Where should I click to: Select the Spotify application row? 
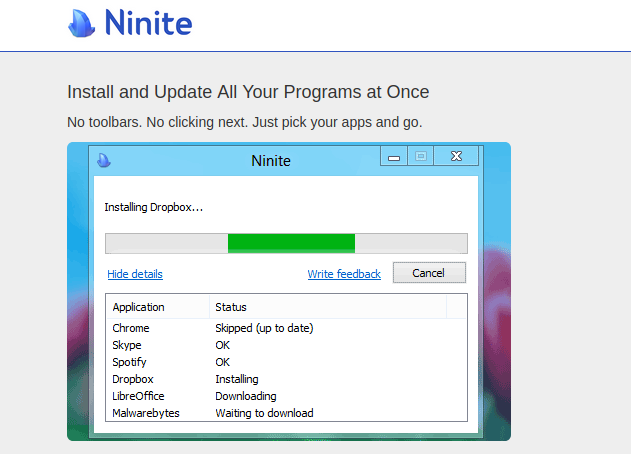[287, 362]
